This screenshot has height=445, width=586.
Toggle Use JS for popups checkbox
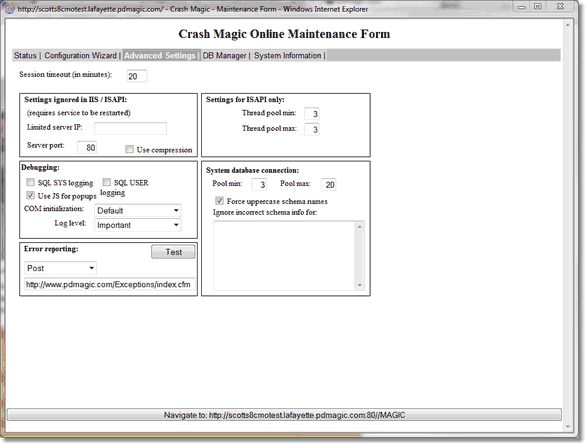click(x=30, y=195)
